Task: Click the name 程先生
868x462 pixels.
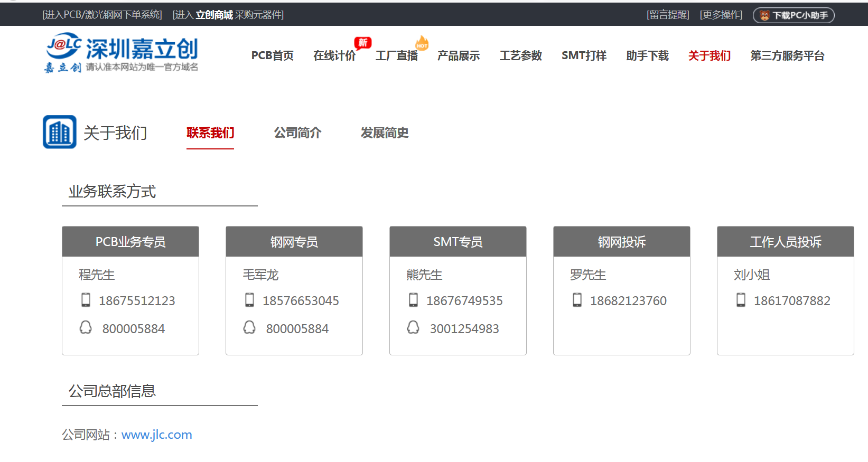Action: [x=97, y=275]
